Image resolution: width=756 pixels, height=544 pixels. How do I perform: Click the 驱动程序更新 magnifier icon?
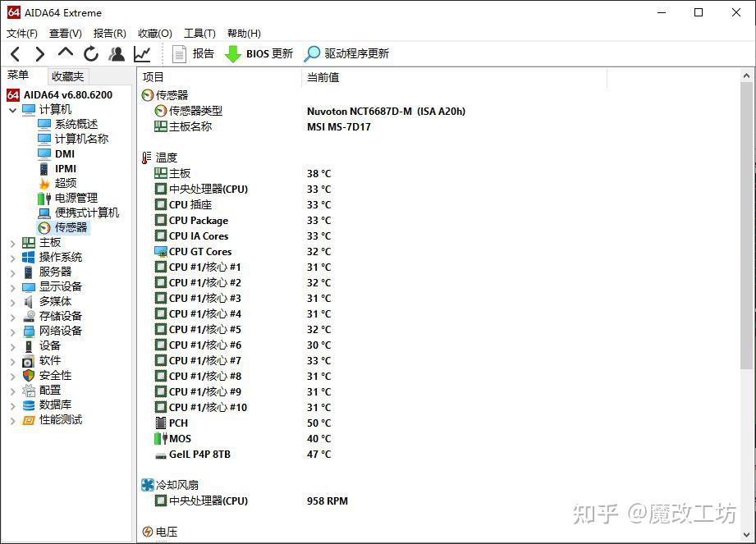click(x=312, y=53)
